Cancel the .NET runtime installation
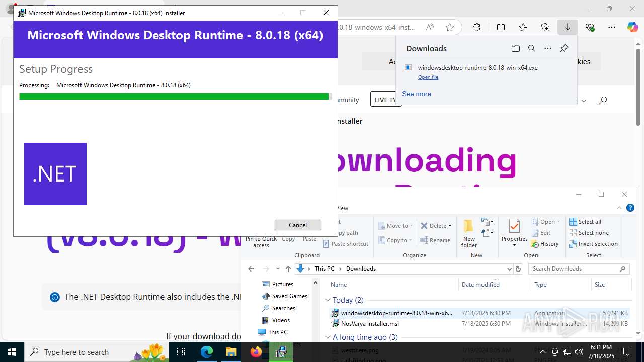 298,225
